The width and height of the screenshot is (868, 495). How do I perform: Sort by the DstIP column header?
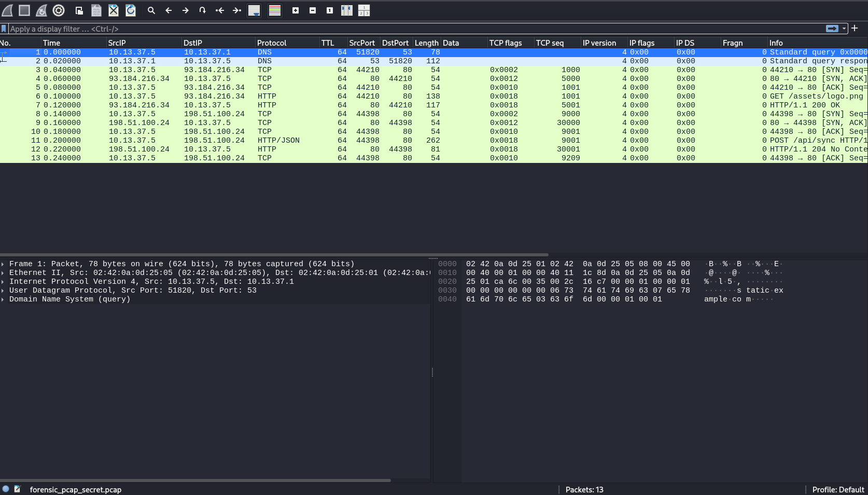pos(218,43)
